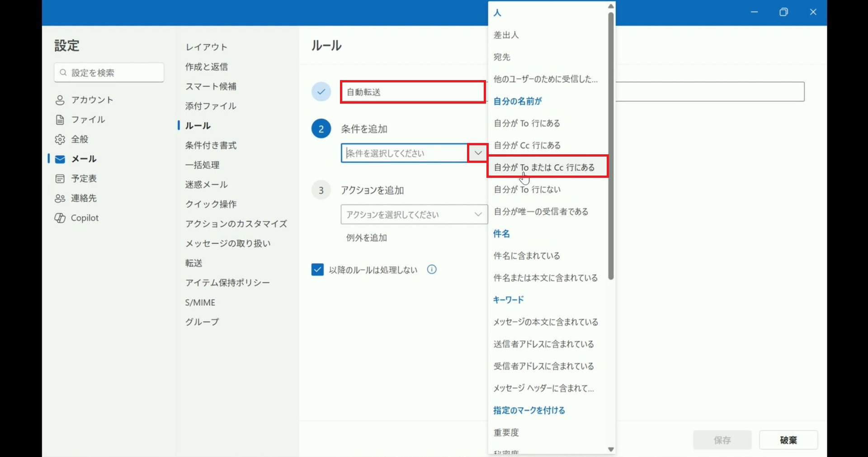Click the Files document icon in sidebar

click(60, 120)
